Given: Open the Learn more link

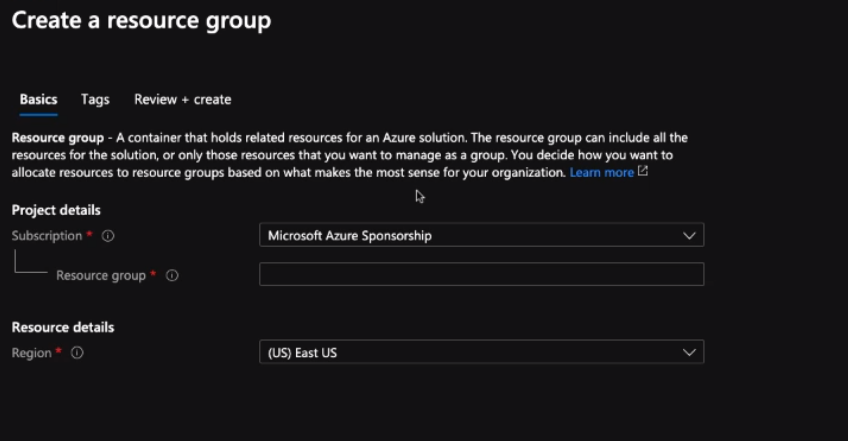Looking at the screenshot, I should pos(601,173).
